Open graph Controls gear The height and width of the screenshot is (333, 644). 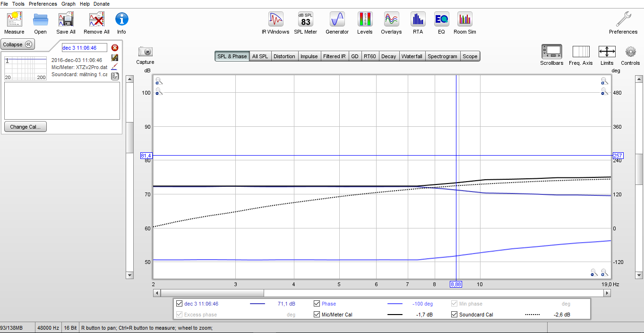pyautogui.click(x=630, y=52)
